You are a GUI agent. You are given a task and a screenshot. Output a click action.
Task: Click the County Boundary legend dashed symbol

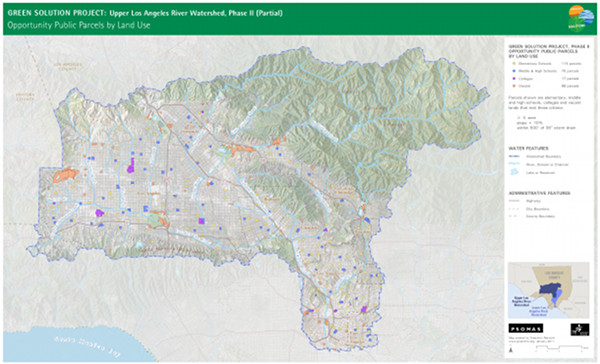tap(514, 216)
